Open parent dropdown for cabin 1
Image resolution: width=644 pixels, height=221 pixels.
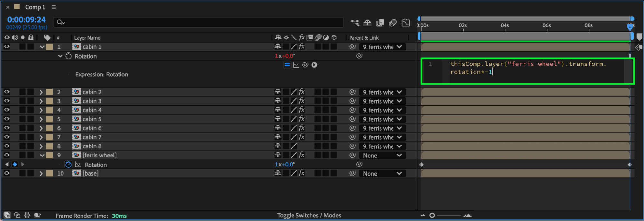pos(382,47)
